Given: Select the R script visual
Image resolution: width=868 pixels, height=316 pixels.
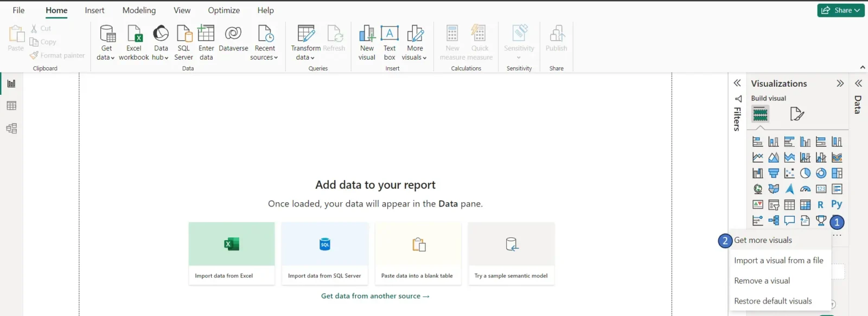Looking at the screenshot, I should point(821,205).
